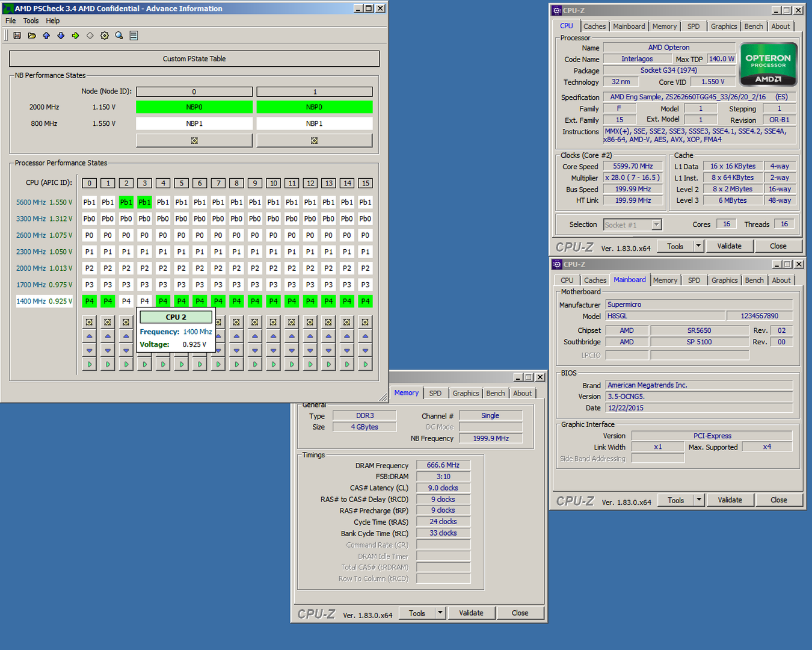
Task: Click the blue up arrow toolbar icon
Action: pos(46,36)
